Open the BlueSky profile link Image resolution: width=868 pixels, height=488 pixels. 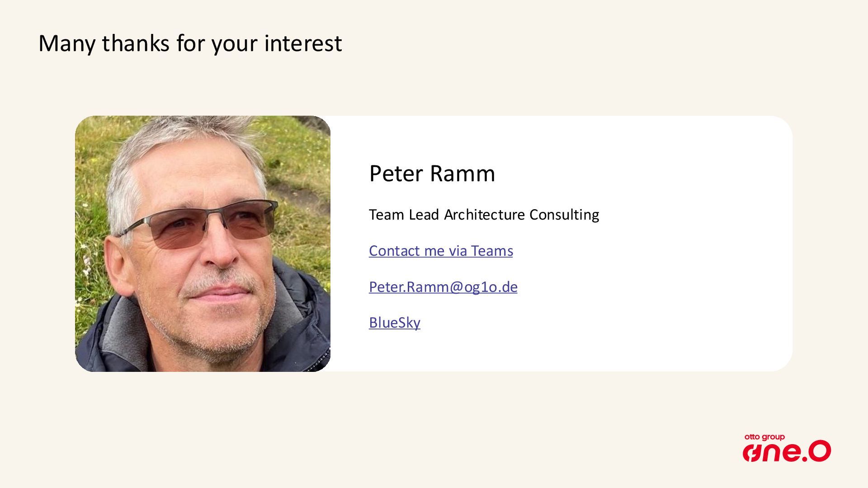(394, 323)
